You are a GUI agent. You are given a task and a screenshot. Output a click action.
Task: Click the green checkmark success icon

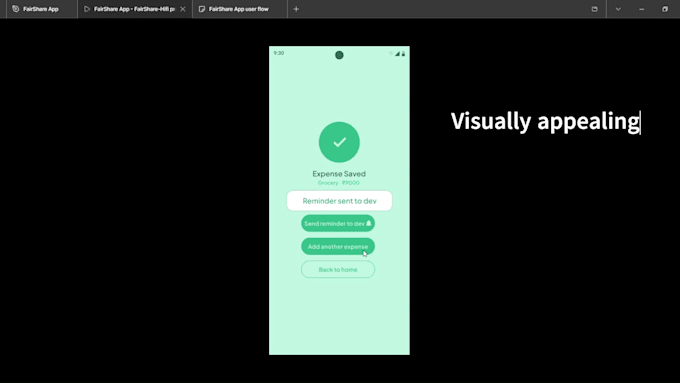tap(339, 142)
